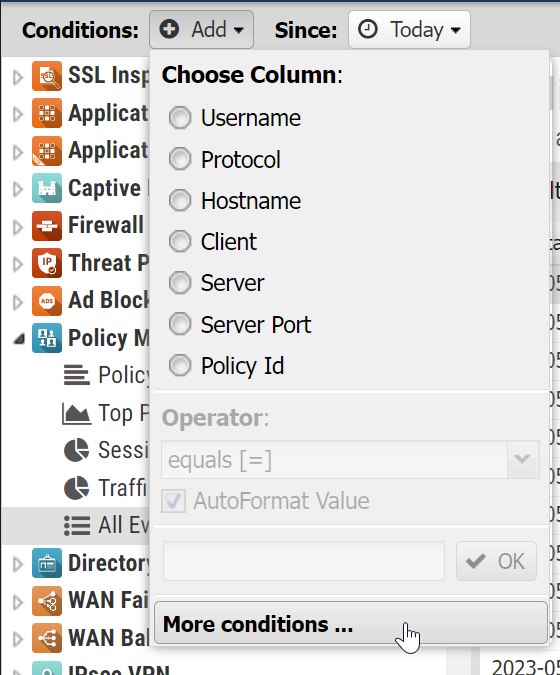Open the All Events report entry

(107, 525)
